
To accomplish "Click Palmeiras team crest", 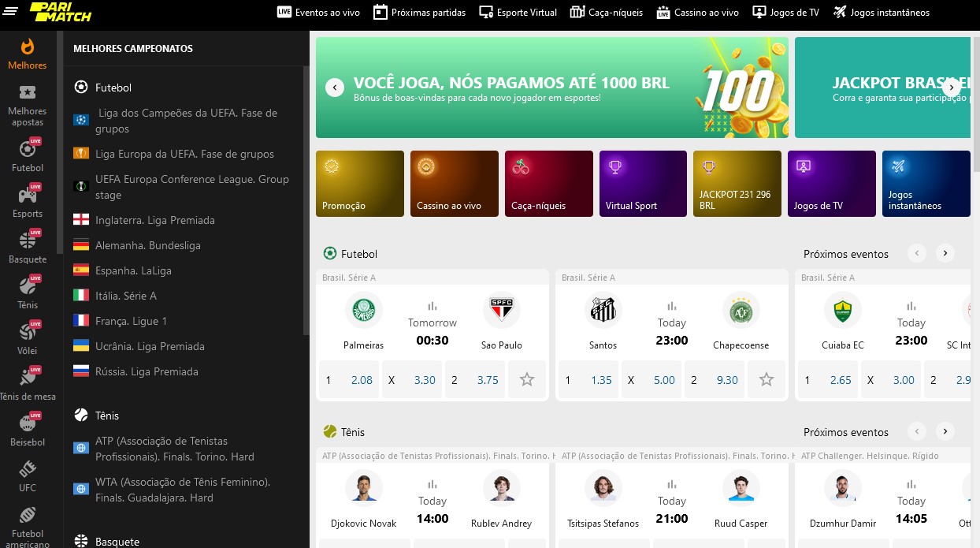I will click(364, 311).
